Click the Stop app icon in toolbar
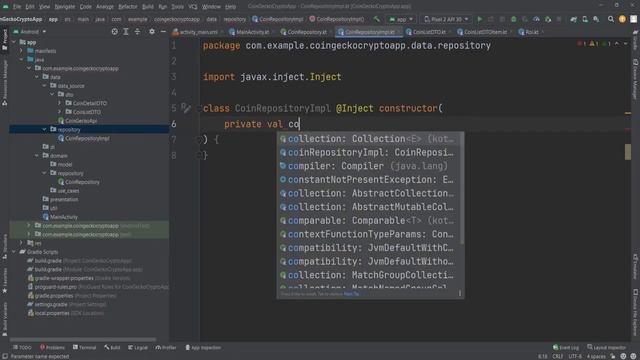Screen dimensions: 640x360 (559, 19)
